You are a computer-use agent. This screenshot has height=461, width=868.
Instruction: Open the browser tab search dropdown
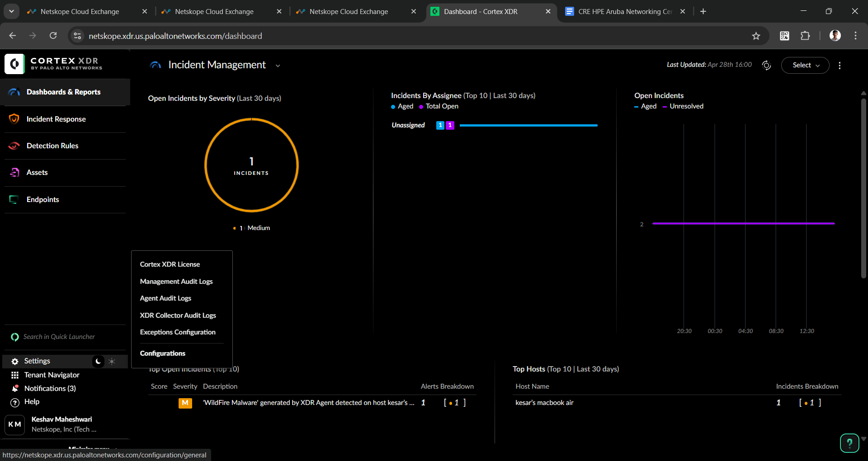(11, 11)
